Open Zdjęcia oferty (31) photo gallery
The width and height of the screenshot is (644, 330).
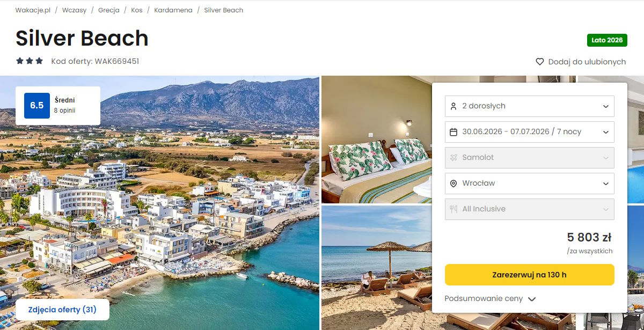point(62,310)
